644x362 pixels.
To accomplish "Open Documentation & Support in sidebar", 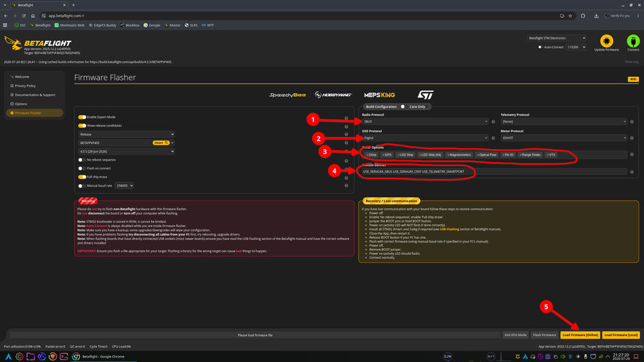I will tap(35, 95).
